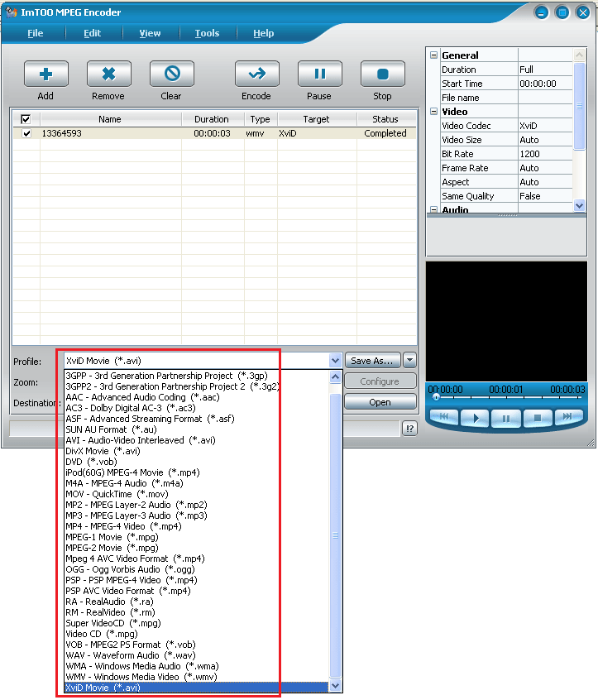The image size is (598, 700).
Task: Click properties panel scroll up arrow
Action: (579, 55)
